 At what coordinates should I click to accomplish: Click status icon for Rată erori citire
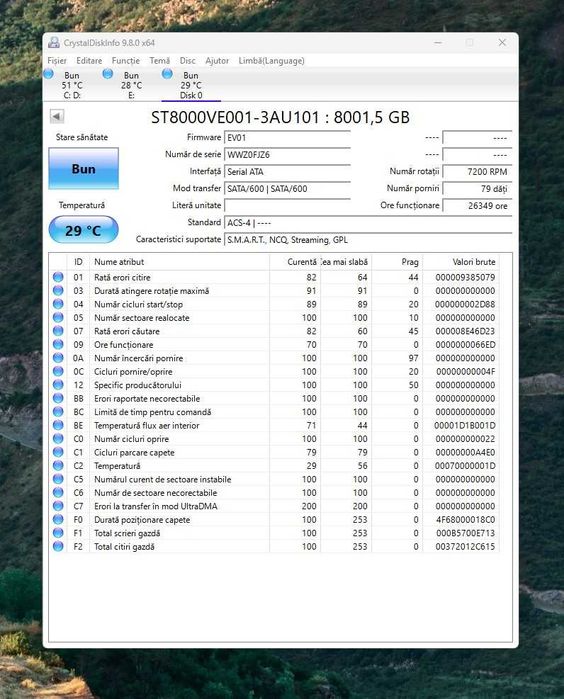coord(58,277)
